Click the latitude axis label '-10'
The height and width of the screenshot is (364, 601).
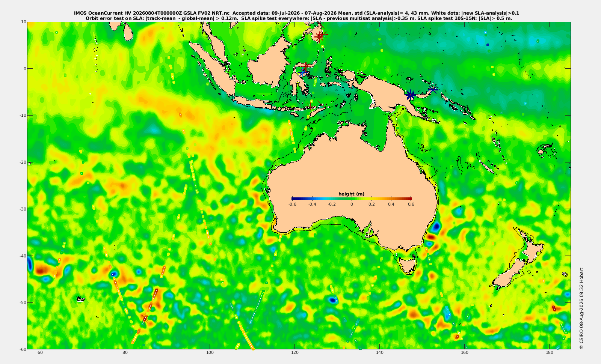coord(23,115)
